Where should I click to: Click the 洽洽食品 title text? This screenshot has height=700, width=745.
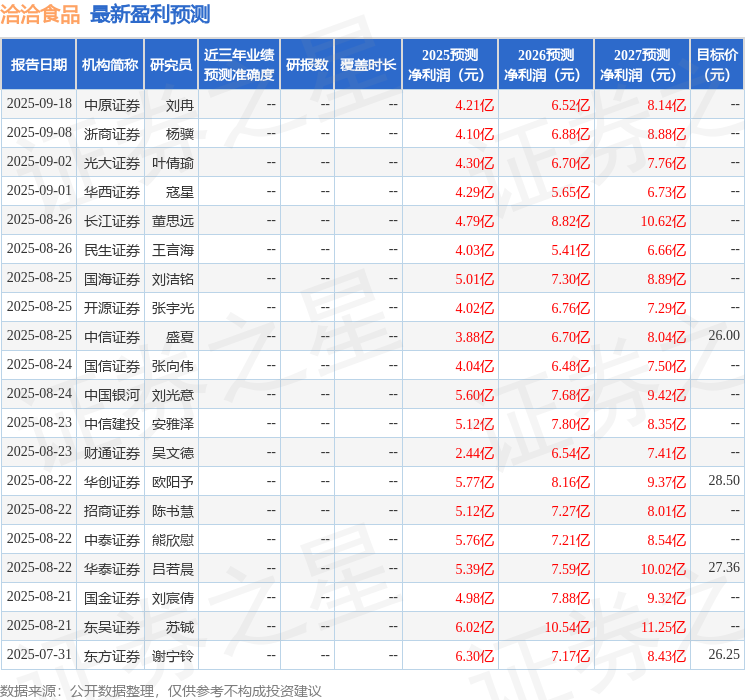click(x=40, y=14)
